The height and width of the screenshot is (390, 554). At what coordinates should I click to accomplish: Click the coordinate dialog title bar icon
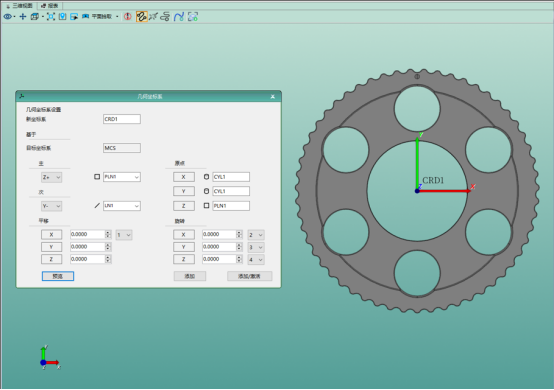click(22, 96)
